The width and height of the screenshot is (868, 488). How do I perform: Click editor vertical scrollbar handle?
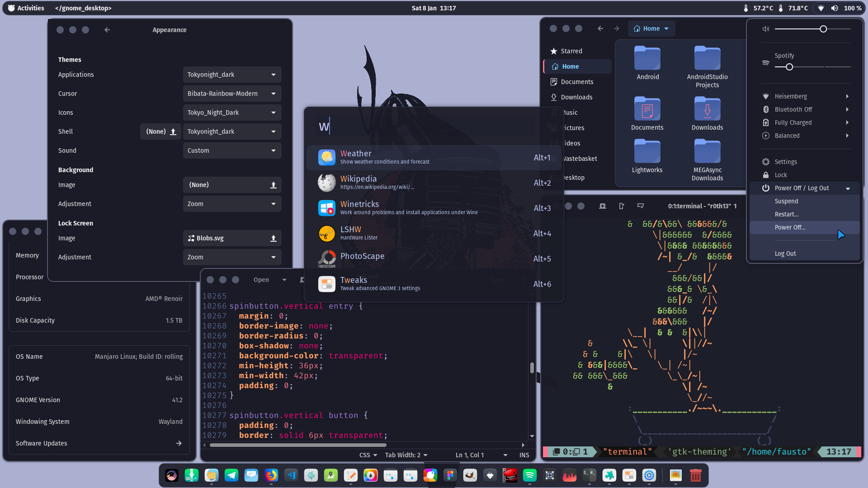point(532,367)
